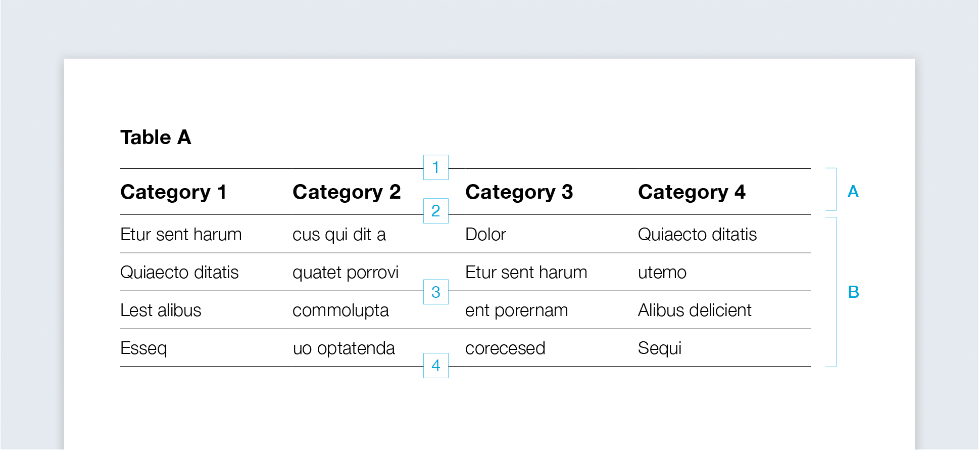This screenshot has height=450, width=980.
Task: Select the 'corecesed' table cell
Action: [505, 348]
